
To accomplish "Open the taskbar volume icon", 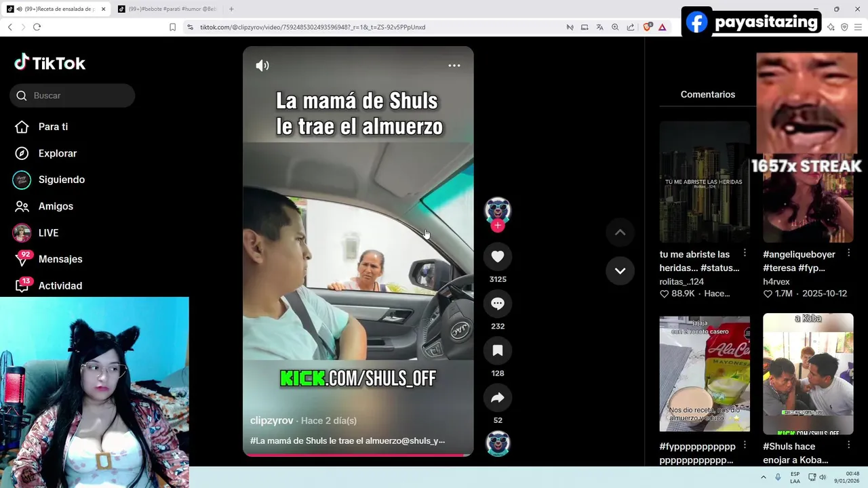I will pyautogui.click(x=823, y=477).
